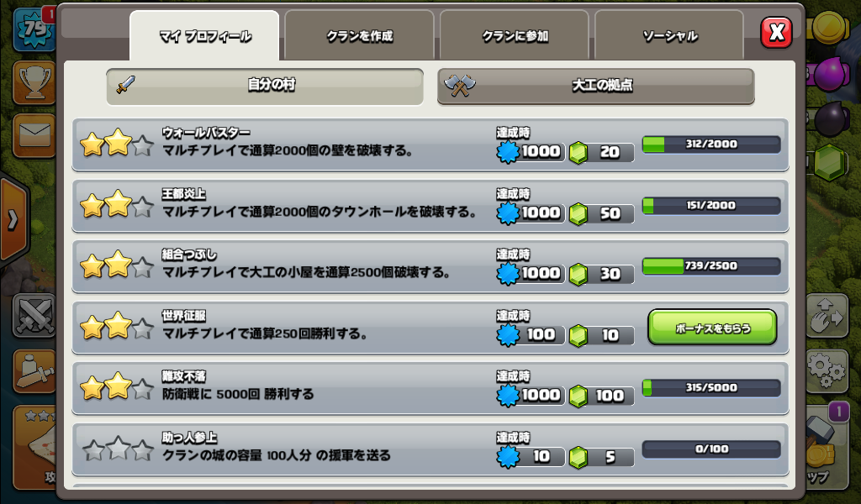Open the trophy league icon

pyautogui.click(x=34, y=83)
